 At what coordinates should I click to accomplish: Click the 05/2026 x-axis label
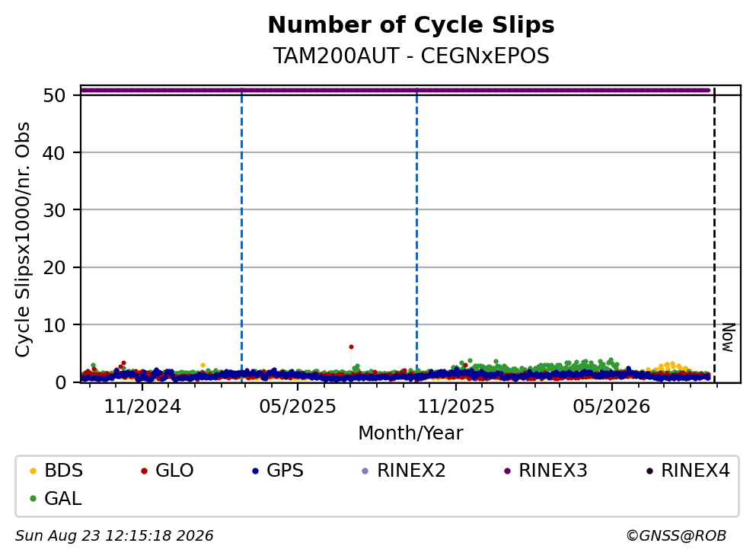click(x=611, y=407)
